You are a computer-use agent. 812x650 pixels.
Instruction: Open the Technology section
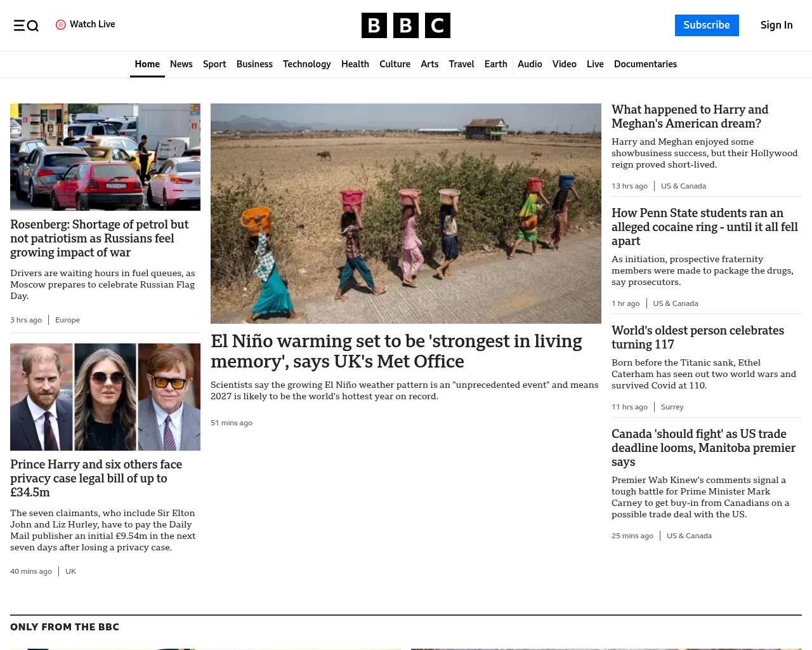pyautogui.click(x=307, y=64)
